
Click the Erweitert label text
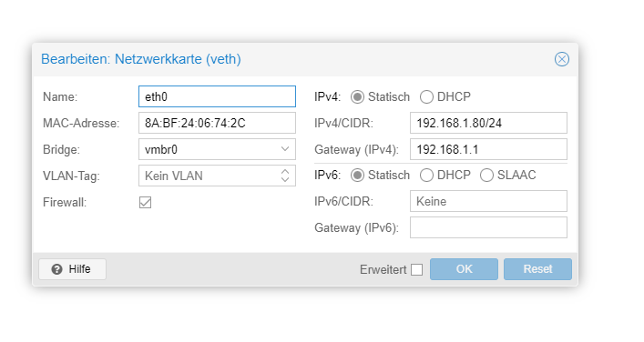tap(383, 269)
